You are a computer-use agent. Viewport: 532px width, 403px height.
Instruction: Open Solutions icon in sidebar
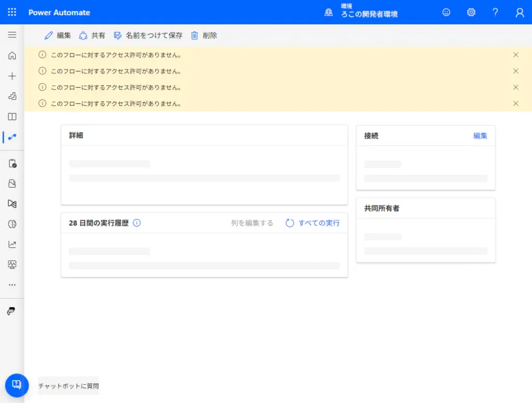click(12, 183)
